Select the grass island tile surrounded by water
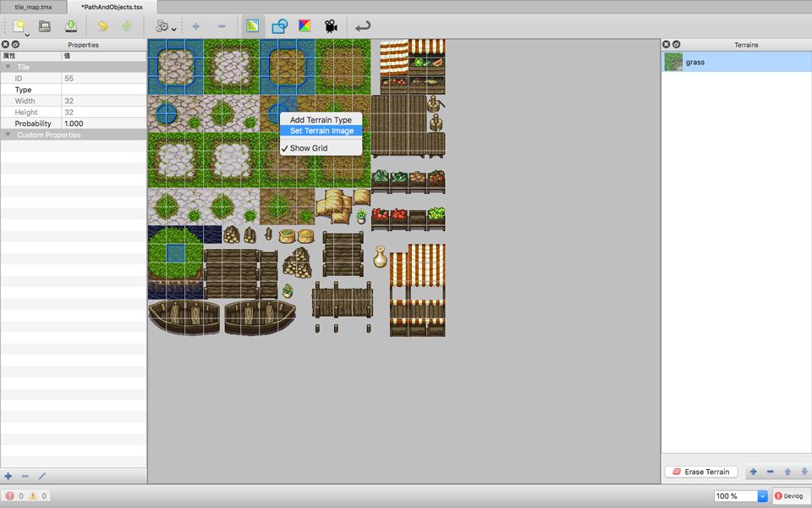Image resolution: width=812 pixels, height=508 pixels. pyautogui.click(x=176, y=254)
